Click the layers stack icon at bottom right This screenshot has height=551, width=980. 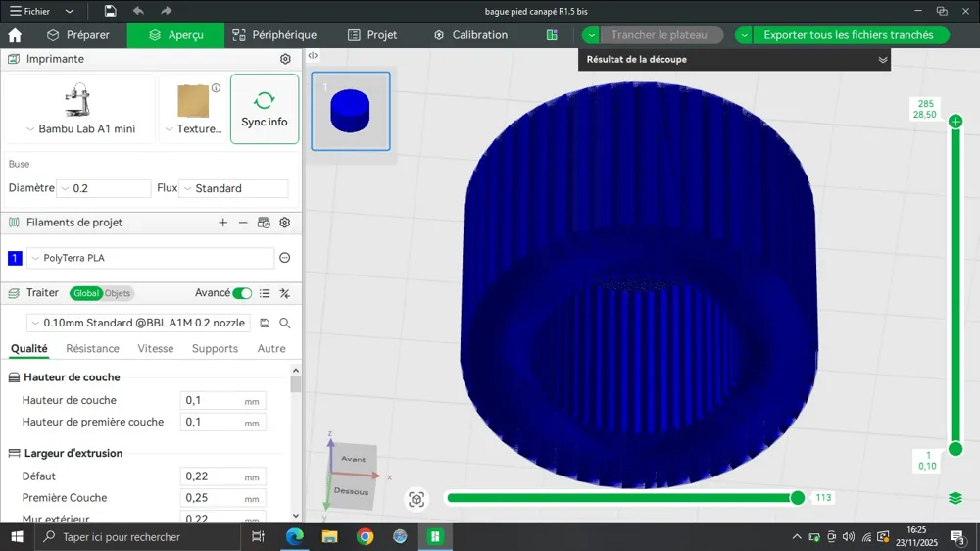point(955,498)
